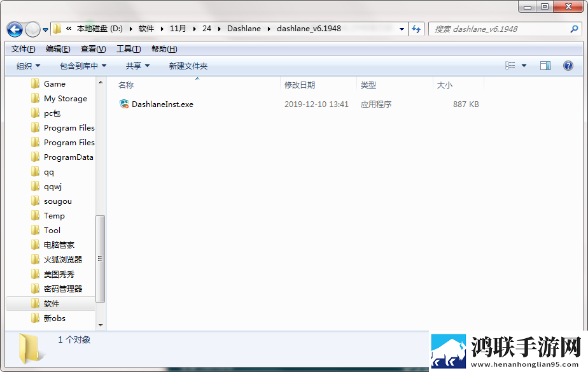Click the navigation pane scrollbar thumb
The width and height of the screenshot is (588, 372).
[x=100, y=259]
